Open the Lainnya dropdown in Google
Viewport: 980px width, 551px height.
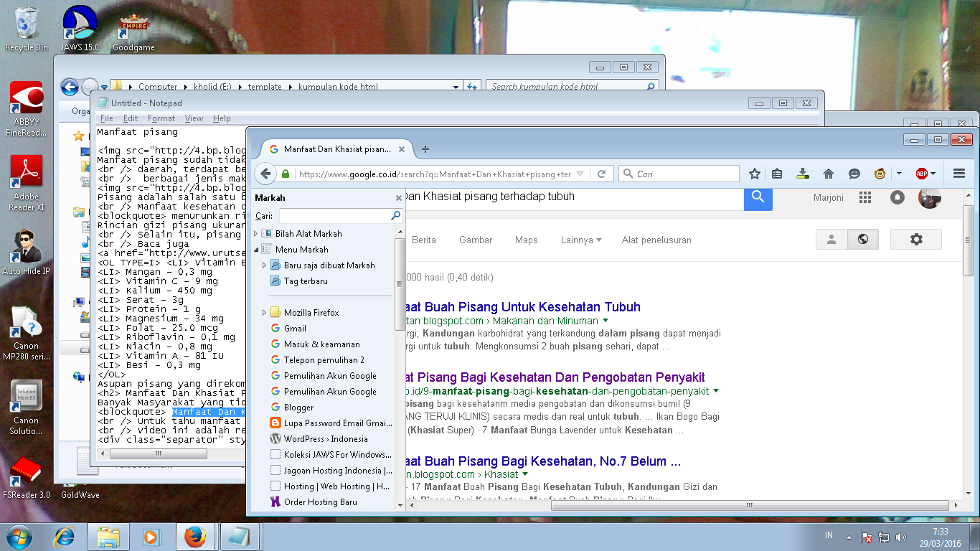pos(581,240)
